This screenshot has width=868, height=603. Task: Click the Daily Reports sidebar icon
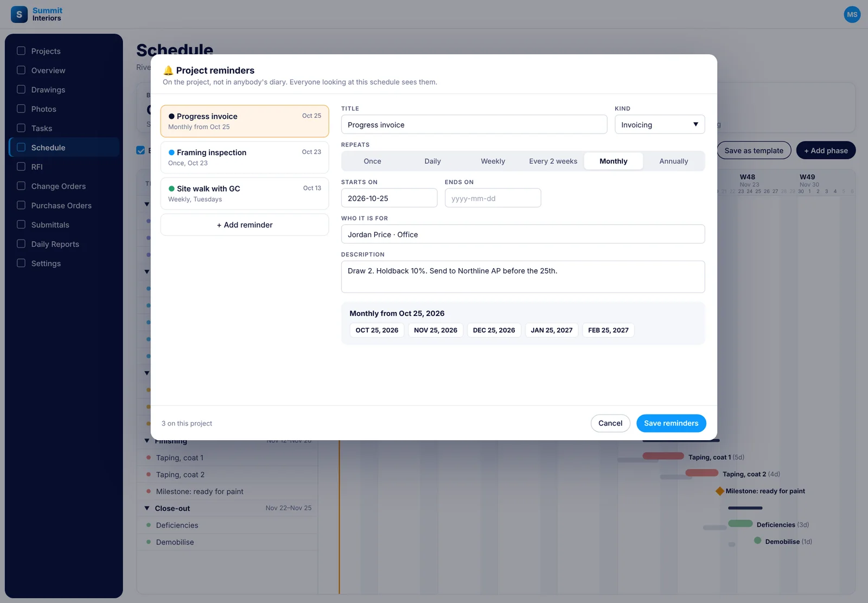21,244
